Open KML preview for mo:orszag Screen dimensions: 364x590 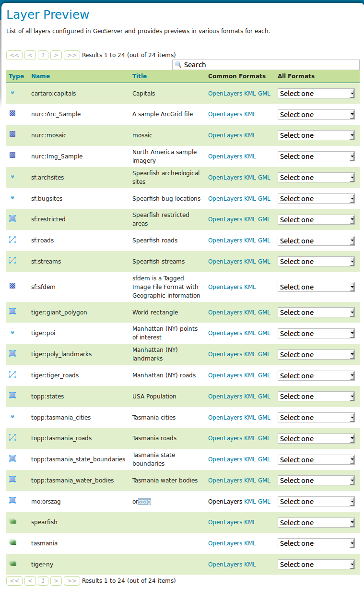(250, 502)
